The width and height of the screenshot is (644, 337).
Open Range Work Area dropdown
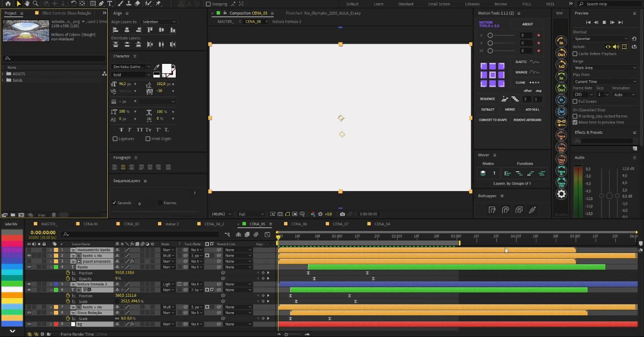(x=605, y=68)
